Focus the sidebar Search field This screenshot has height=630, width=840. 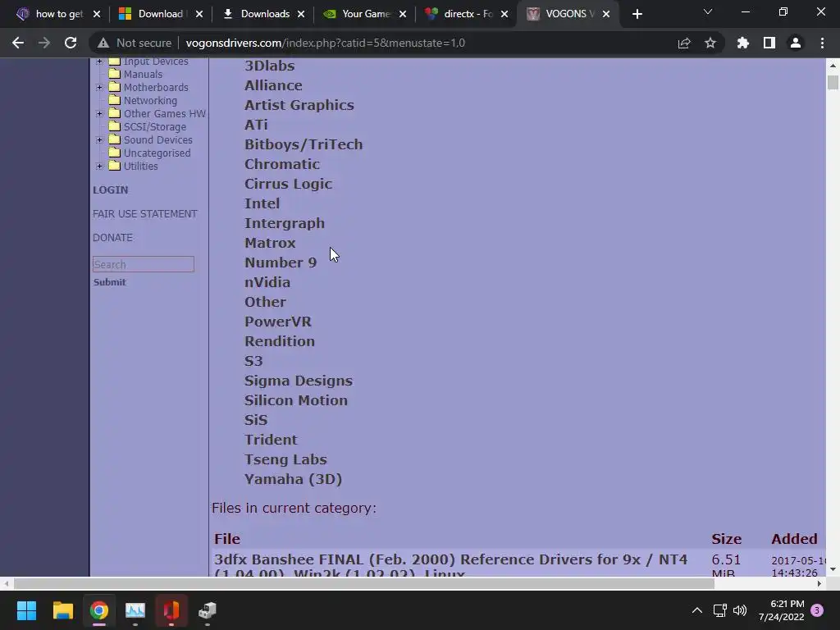tap(143, 264)
